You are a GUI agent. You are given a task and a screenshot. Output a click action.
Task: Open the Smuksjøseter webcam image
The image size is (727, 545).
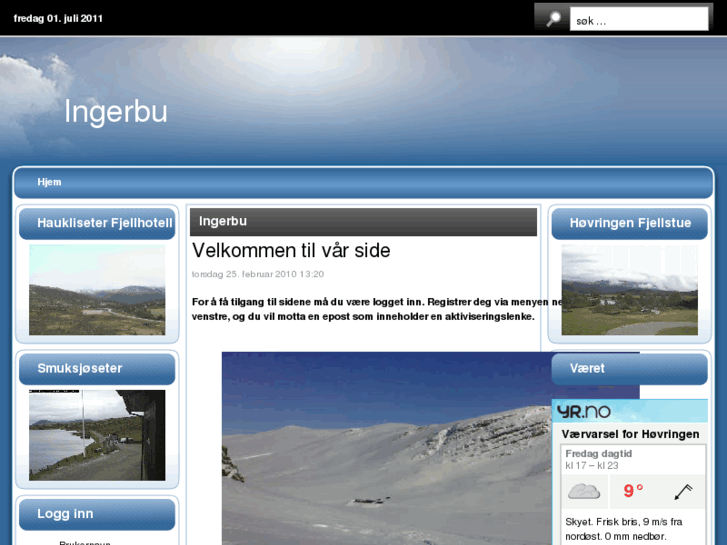pyautogui.click(x=97, y=435)
